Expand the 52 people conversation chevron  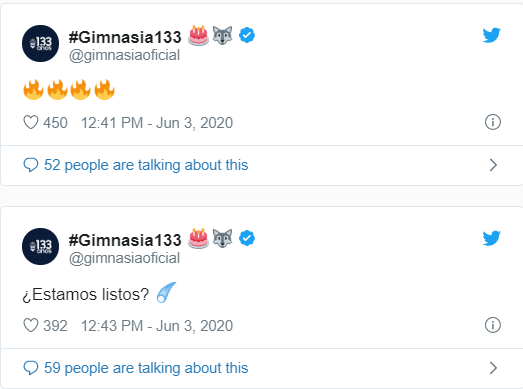[493, 165]
